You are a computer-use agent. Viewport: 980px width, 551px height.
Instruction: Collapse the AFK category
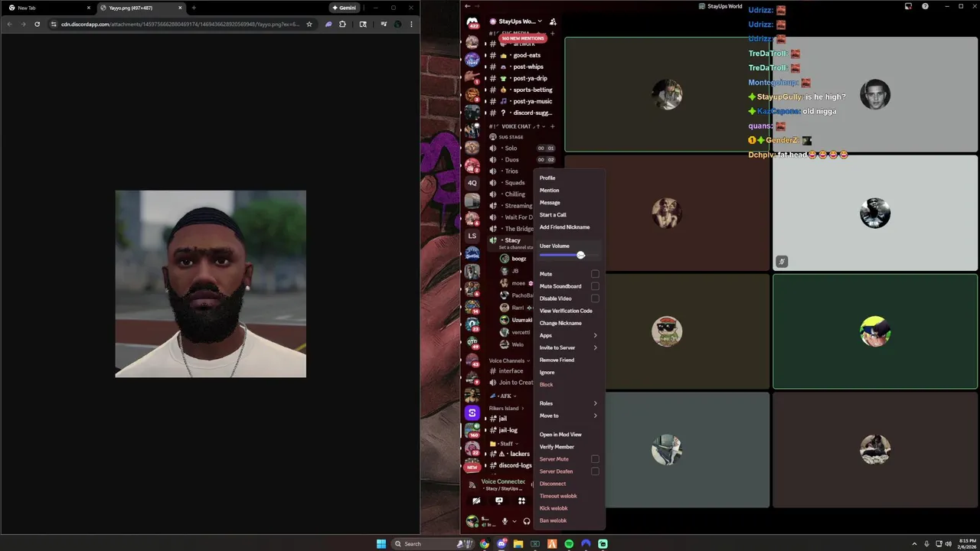[502, 396]
